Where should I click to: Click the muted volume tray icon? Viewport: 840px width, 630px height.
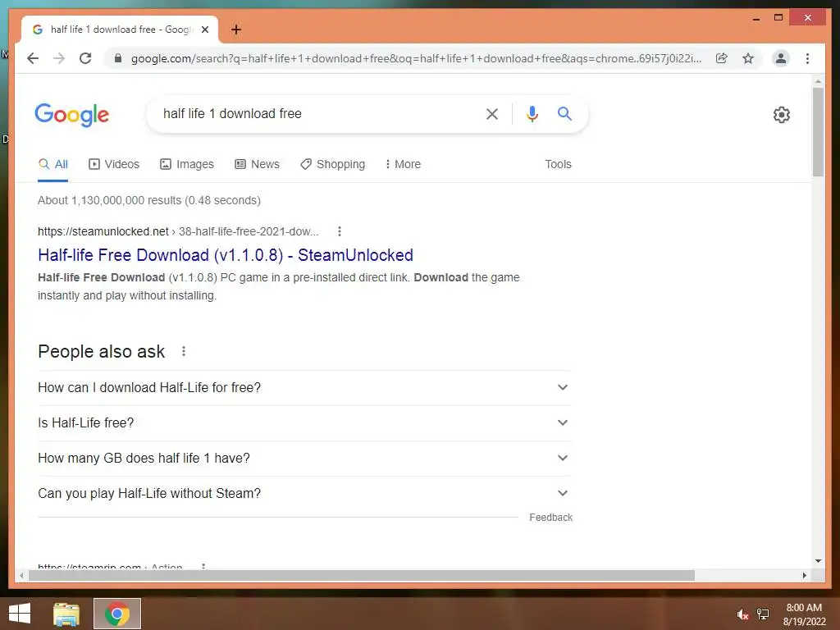(x=742, y=614)
